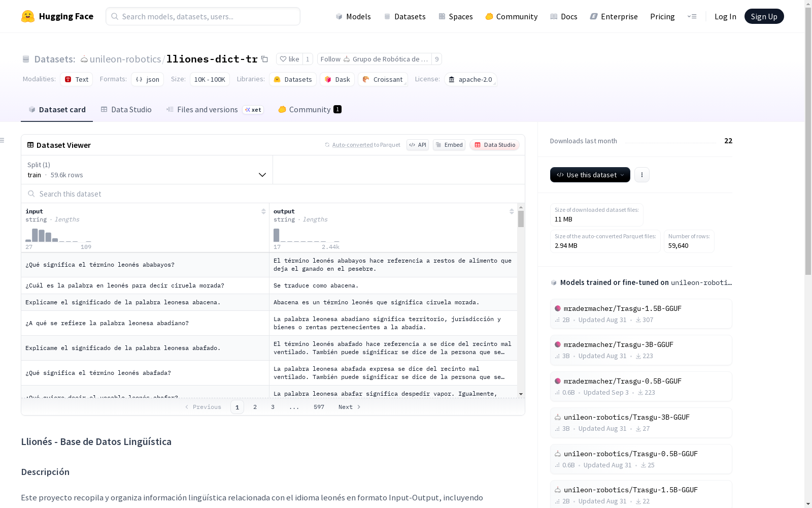Go to page 2 of the dataset
The height and width of the screenshot is (508, 812).
pyautogui.click(x=255, y=407)
